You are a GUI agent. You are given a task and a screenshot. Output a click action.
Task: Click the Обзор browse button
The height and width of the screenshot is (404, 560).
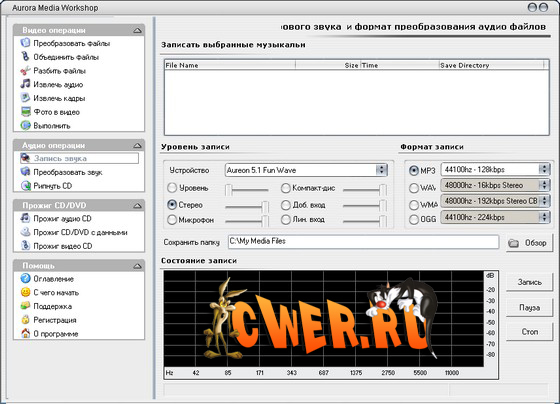[x=529, y=243]
